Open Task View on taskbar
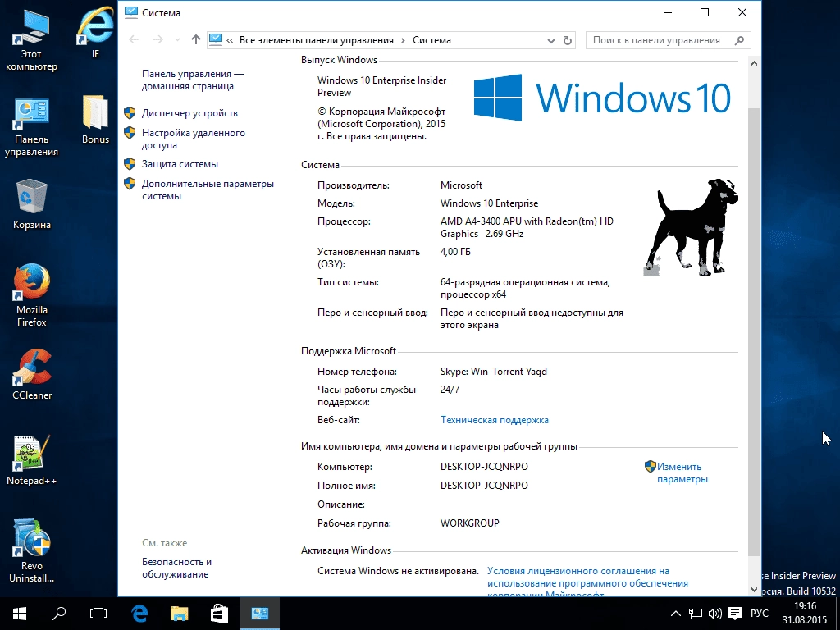Viewport: 840px width, 630px height. [x=98, y=614]
